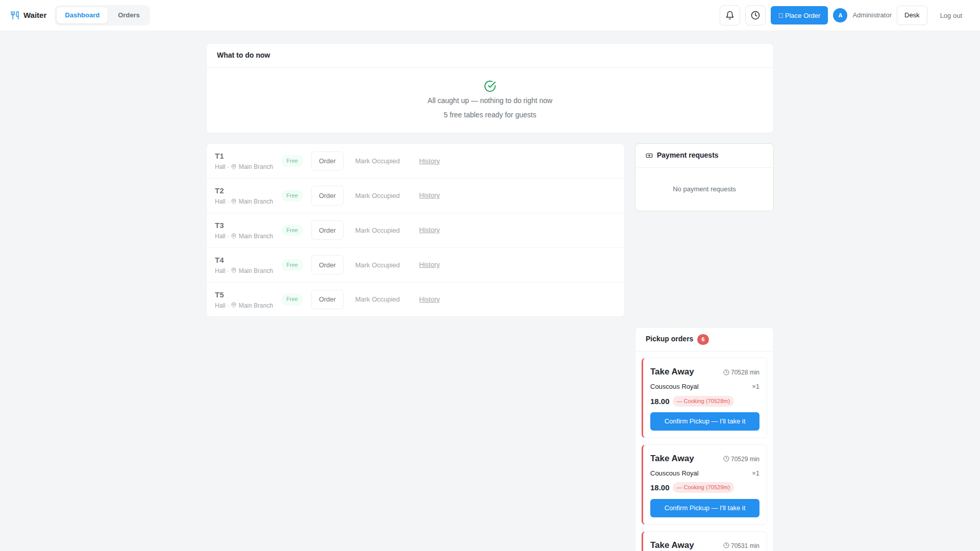Mark table T5 as occupied

377,299
